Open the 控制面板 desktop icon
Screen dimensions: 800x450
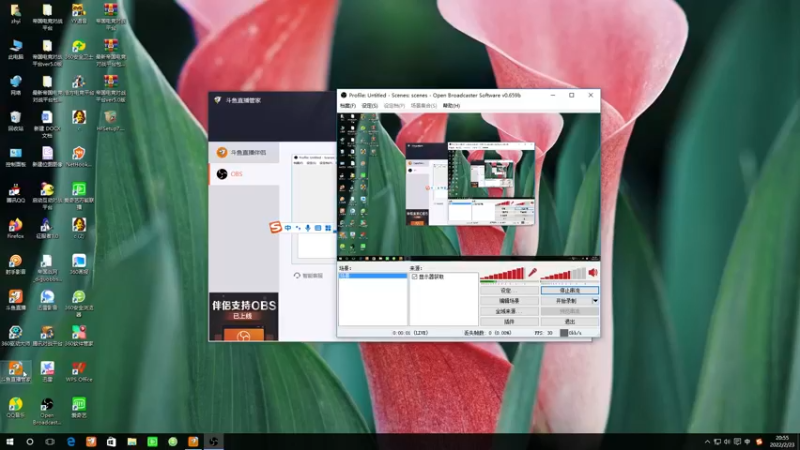pos(15,157)
